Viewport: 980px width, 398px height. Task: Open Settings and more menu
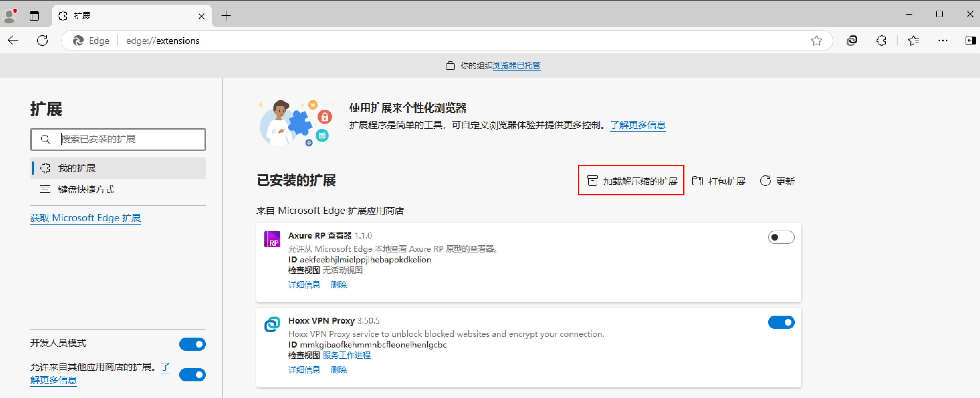[x=943, y=40]
